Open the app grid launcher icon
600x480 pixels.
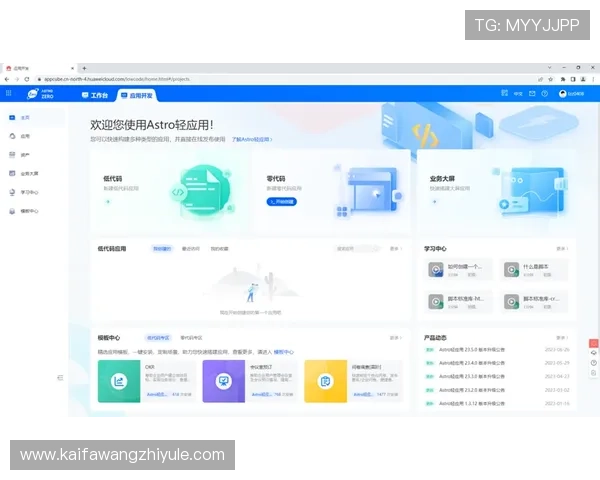click(x=9, y=93)
